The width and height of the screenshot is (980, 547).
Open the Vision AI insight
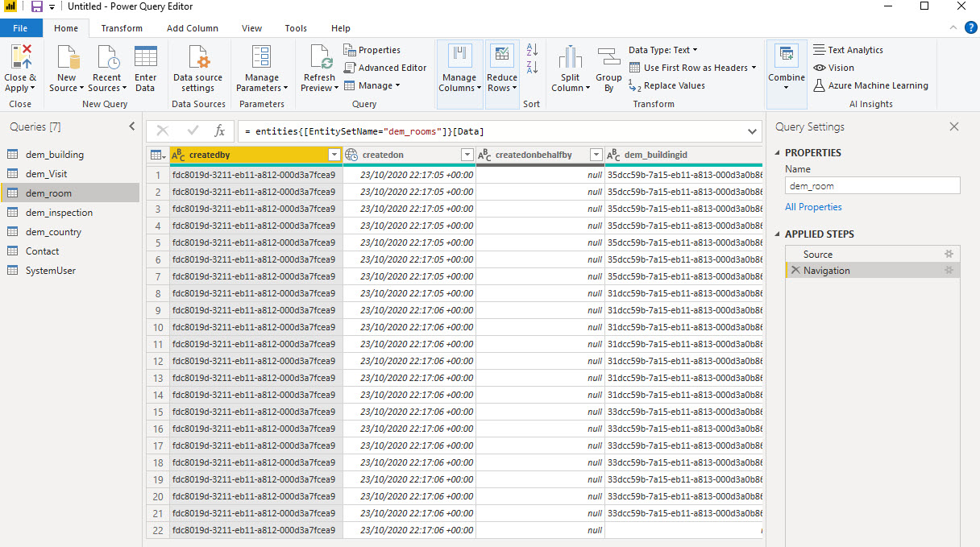coord(834,68)
